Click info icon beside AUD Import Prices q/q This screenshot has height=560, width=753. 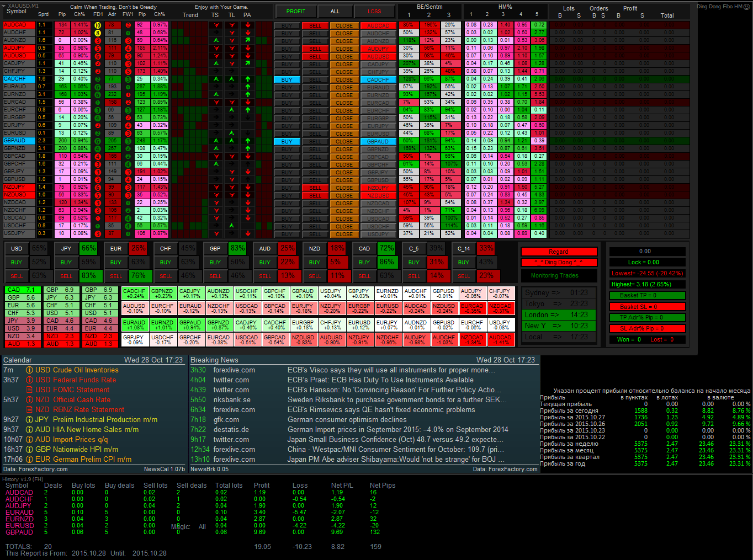[x=29, y=440]
